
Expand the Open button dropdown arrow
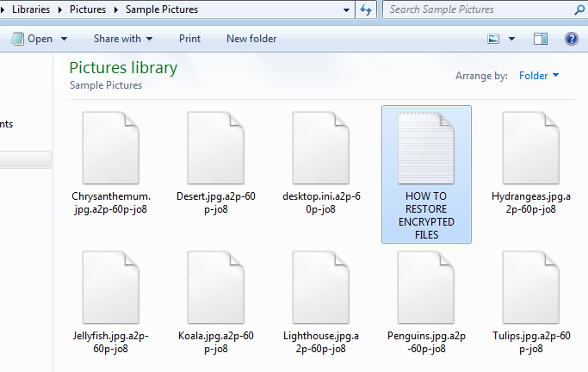pyautogui.click(x=64, y=39)
